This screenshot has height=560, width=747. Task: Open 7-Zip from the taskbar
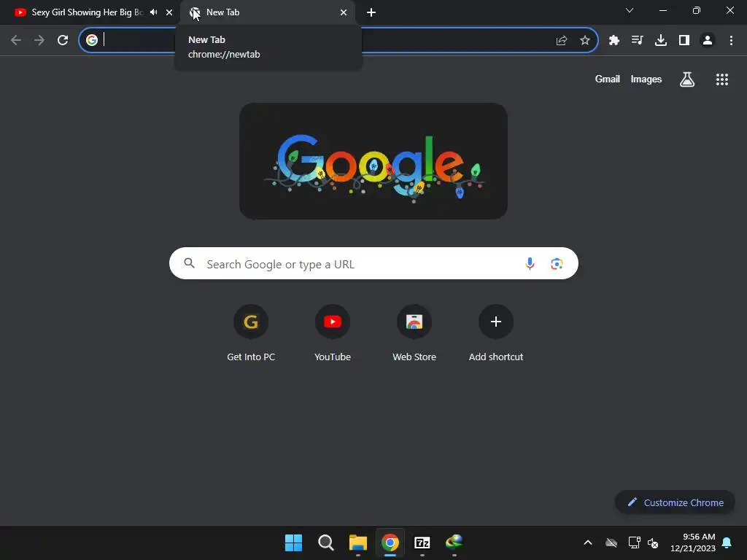422,542
